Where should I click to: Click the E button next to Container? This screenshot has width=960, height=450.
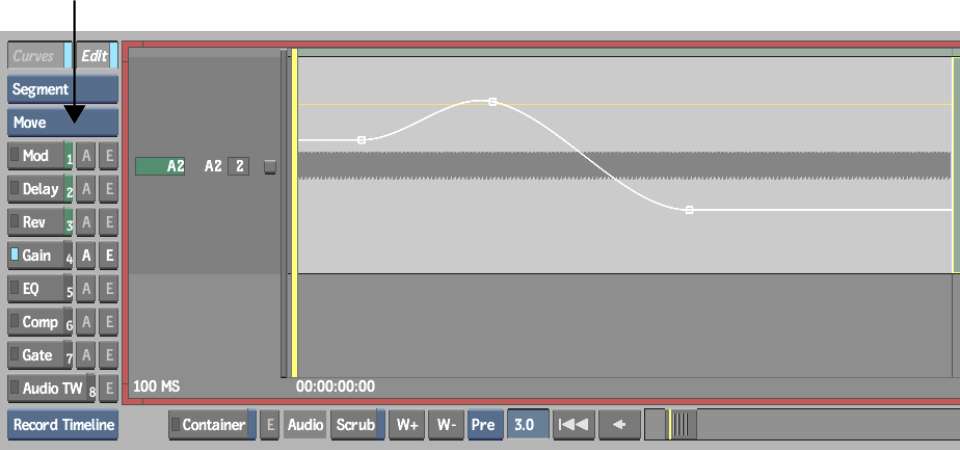(x=269, y=424)
